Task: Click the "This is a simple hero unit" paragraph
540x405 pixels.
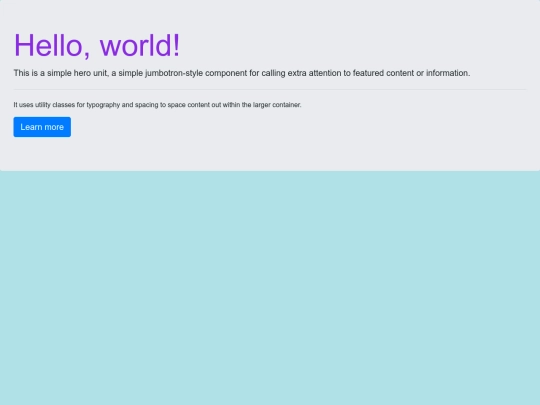Action: (x=242, y=73)
